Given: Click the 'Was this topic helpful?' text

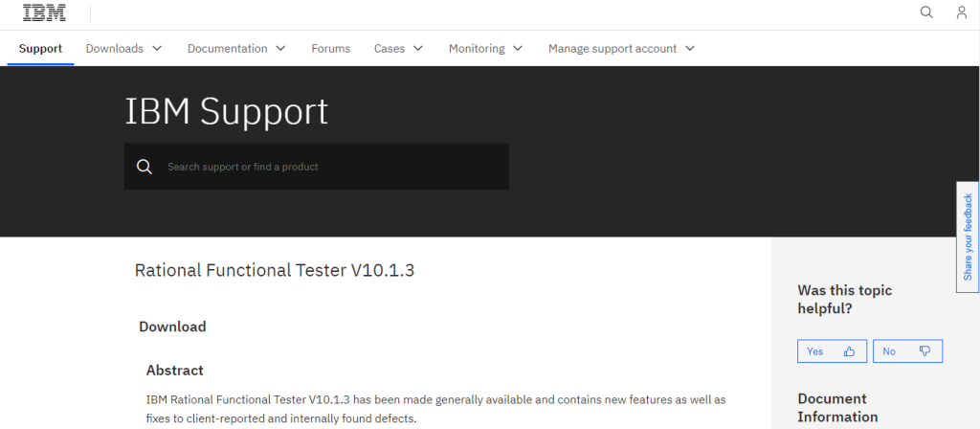Looking at the screenshot, I should pyautogui.click(x=844, y=299).
